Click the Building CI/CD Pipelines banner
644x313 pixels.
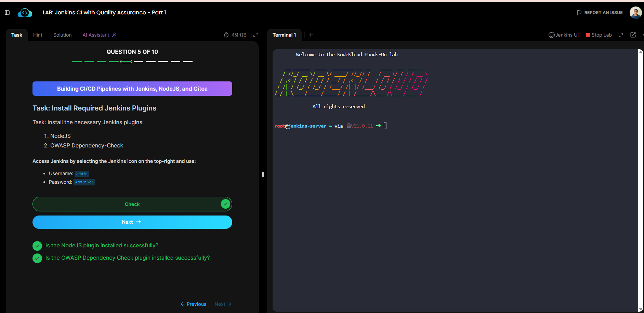pyautogui.click(x=132, y=89)
